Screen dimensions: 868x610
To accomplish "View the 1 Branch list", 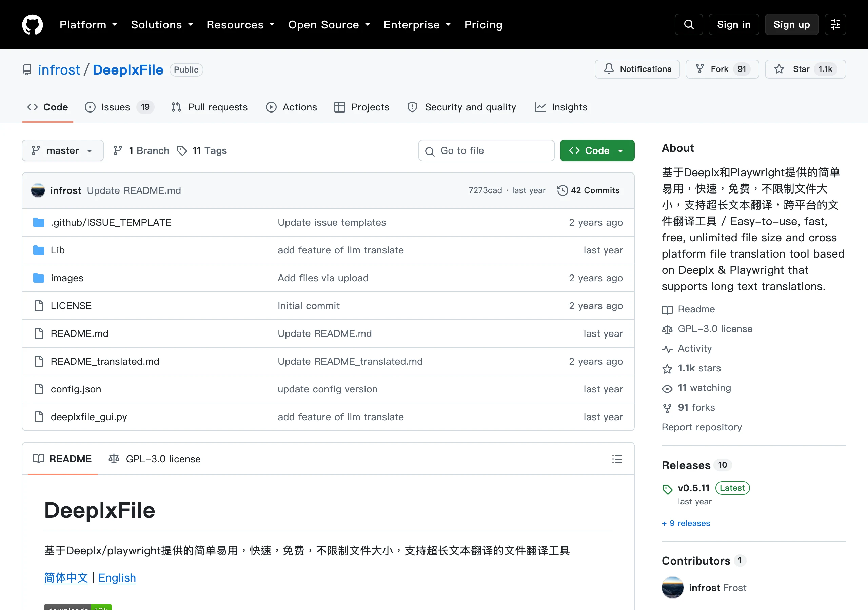I will (141, 151).
